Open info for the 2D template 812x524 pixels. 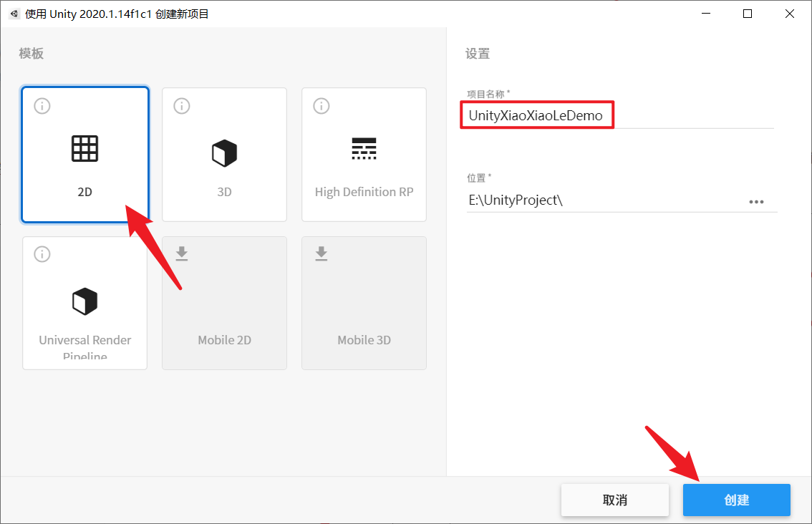pos(42,106)
